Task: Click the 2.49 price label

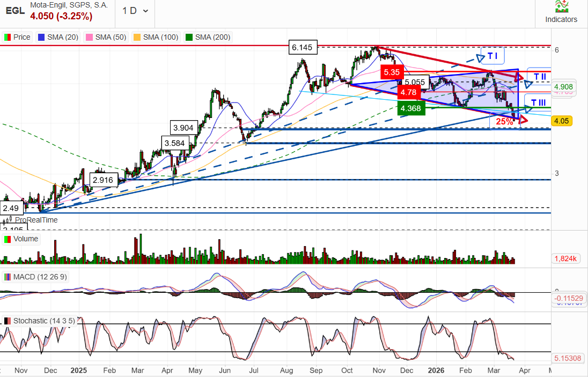Action: point(11,208)
